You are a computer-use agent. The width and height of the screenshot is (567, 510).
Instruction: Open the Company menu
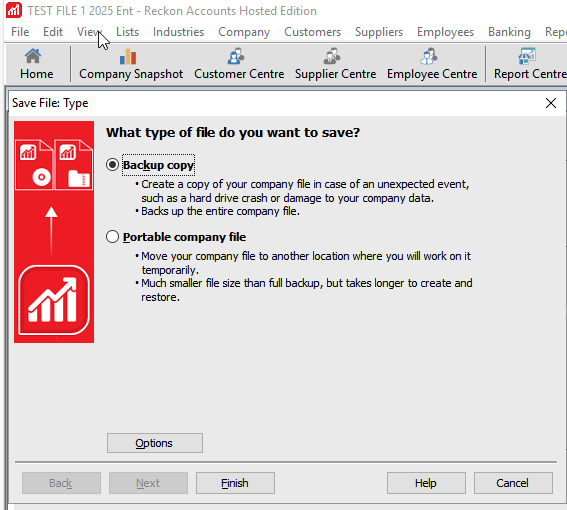pos(244,32)
